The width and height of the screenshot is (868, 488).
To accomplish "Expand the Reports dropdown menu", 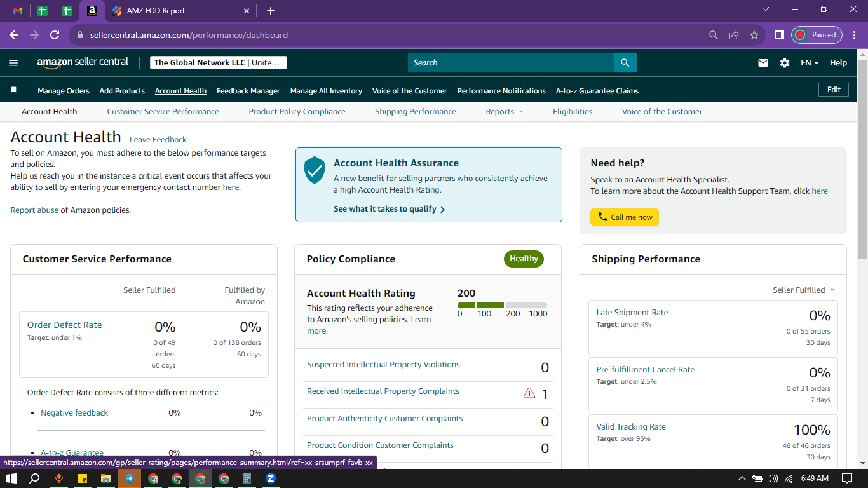I will (x=505, y=112).
